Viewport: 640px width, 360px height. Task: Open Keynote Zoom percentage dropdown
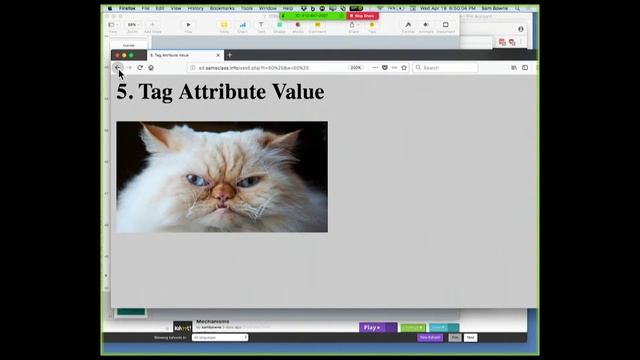[x=132, y=27]
